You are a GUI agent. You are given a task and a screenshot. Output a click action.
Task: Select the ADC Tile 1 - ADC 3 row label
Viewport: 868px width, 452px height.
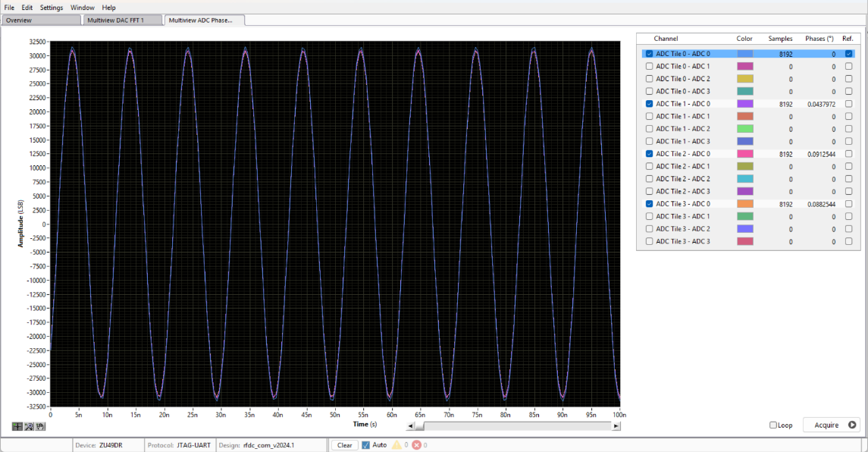coord(682,141)
